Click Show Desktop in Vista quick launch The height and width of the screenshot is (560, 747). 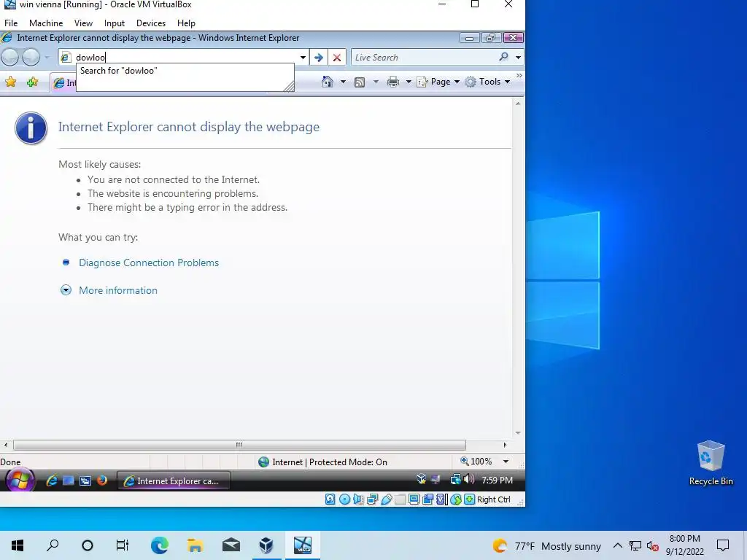pyautogui.click(x=69, y=481)
